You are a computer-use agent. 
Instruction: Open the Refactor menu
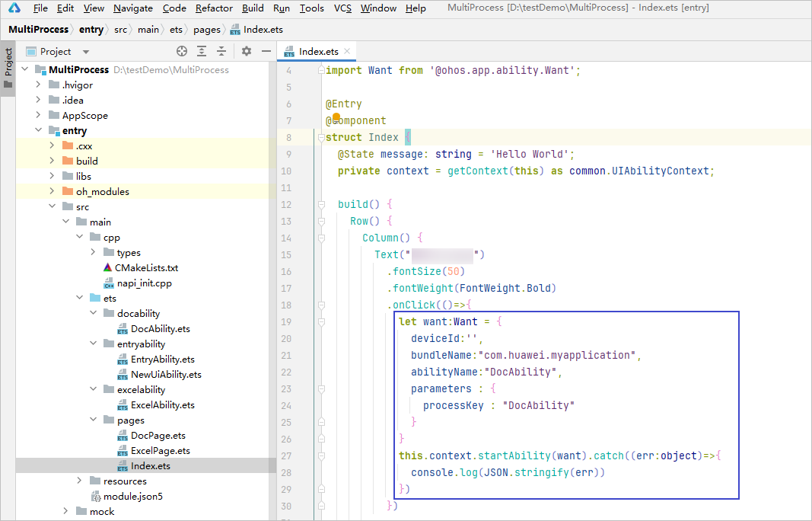(214, 8)
